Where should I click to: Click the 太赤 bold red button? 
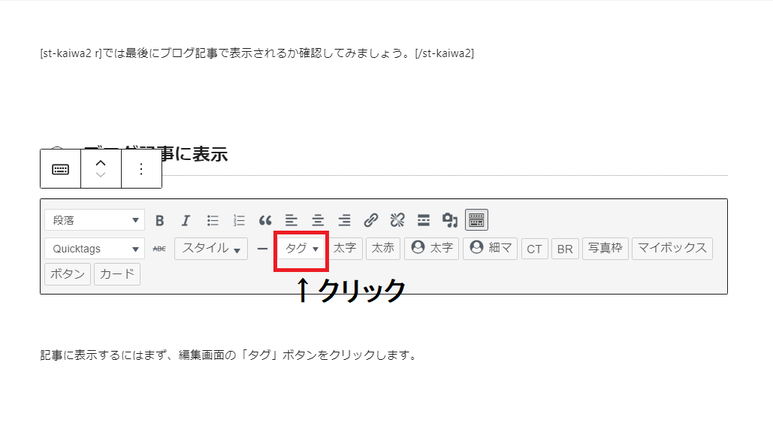(383, 248)
